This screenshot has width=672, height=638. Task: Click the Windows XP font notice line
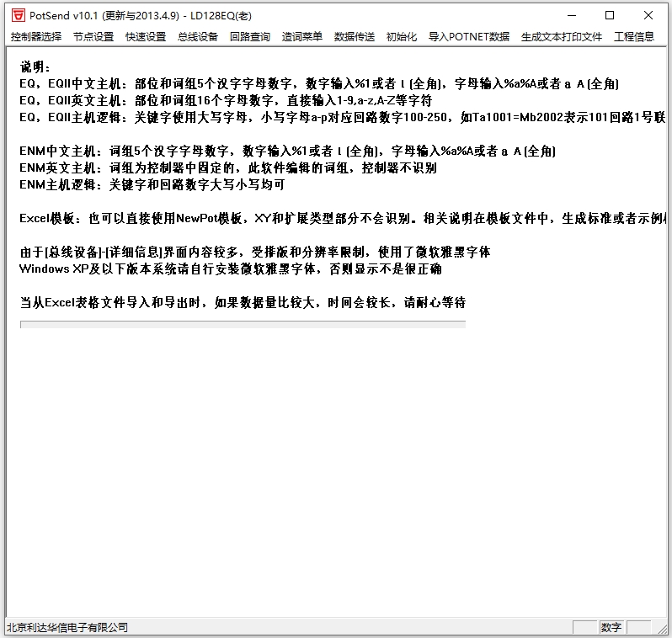(x=231, y=269)
